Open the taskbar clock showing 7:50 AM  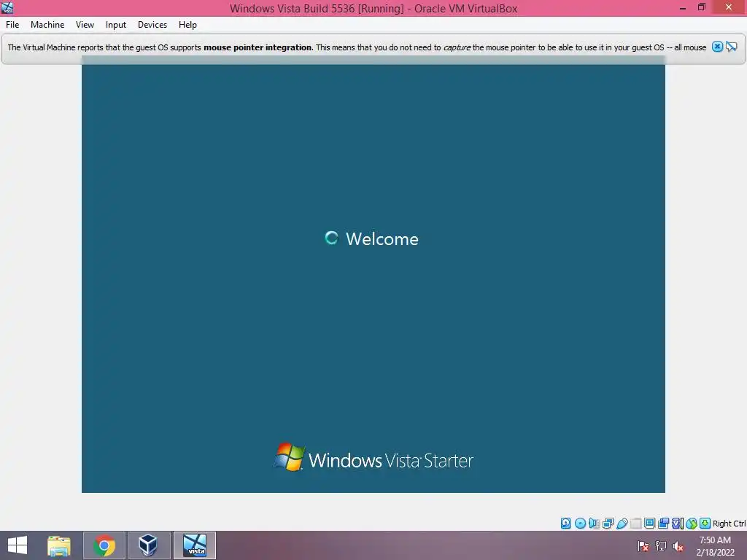[x=715, y=546]
